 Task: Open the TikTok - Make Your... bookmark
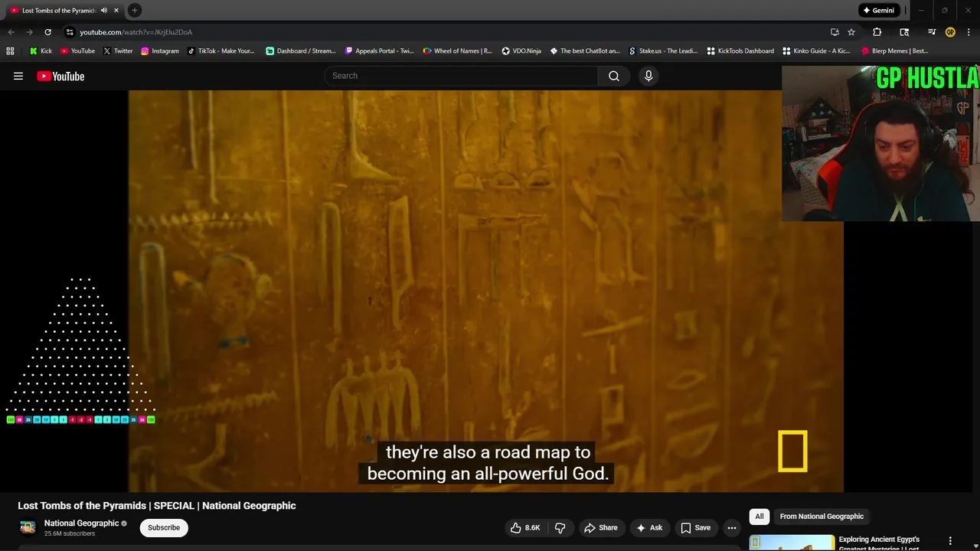pos(220,51)
